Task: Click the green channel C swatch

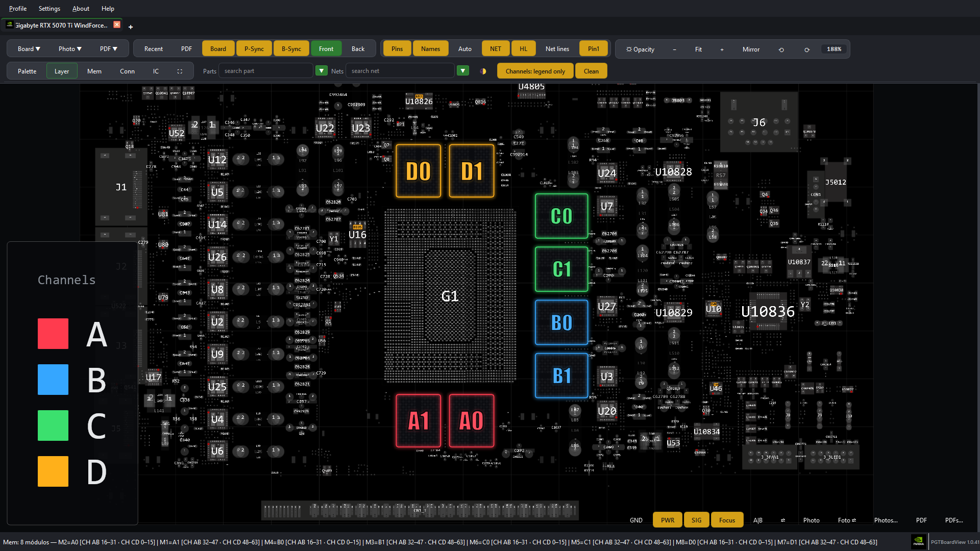Action: point(53,425)
